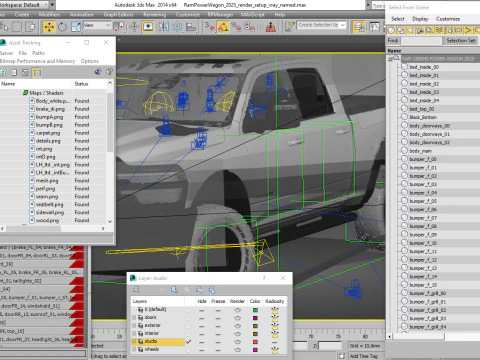Click Display Geometry filter in Select From Scene
The image size is (480, 360).
tap(391, 30)
